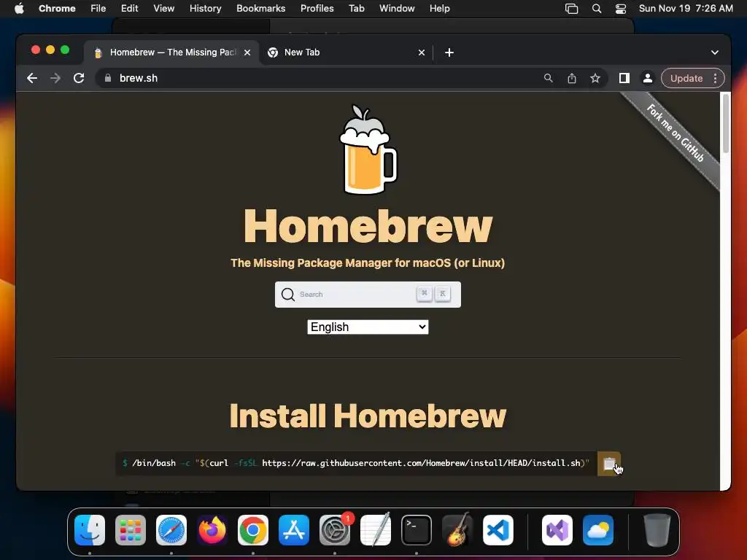
Task: Click the Homebrew title heading
Action: 368,226
